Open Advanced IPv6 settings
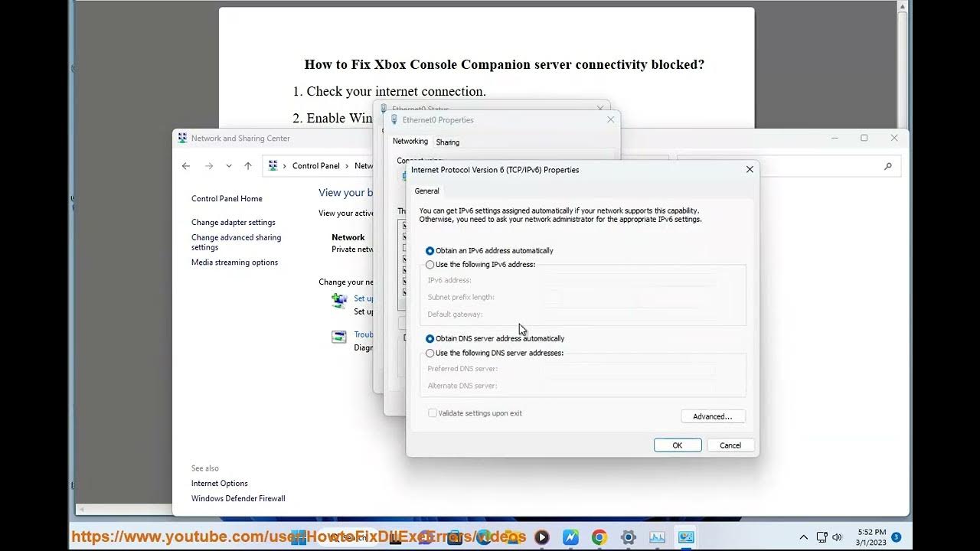The height and width of the screenshot is (551, 980). coord(713,416)
